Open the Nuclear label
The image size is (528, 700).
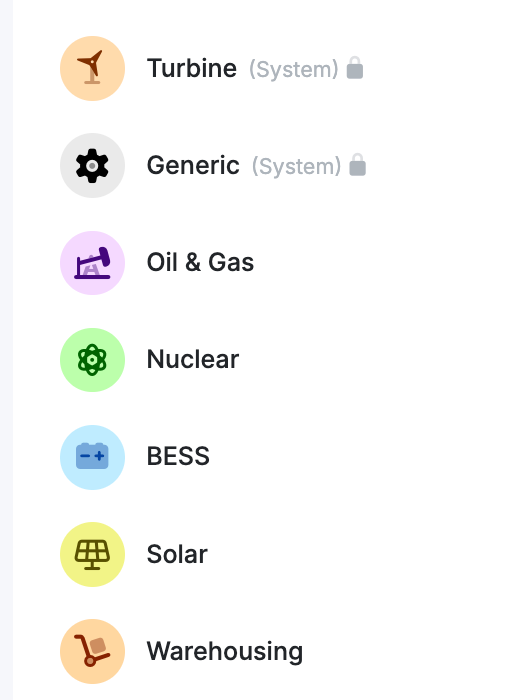(x=193, y=359)
